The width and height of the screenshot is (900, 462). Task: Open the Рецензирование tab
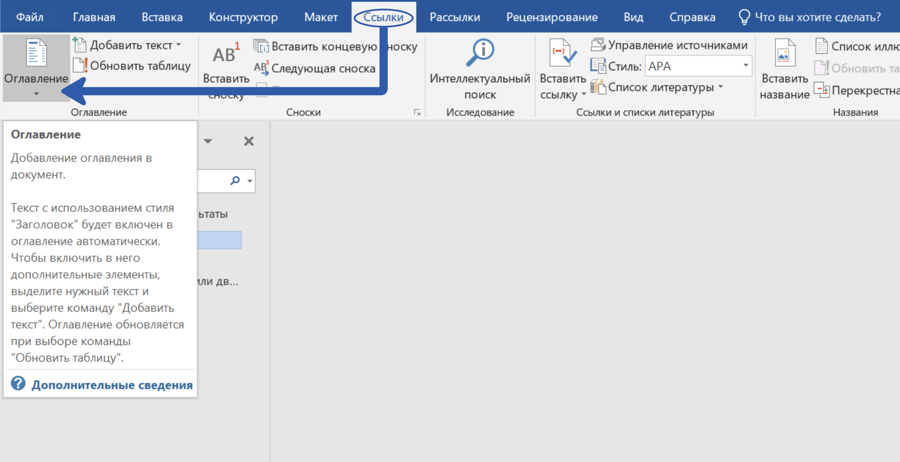(551, 17)
